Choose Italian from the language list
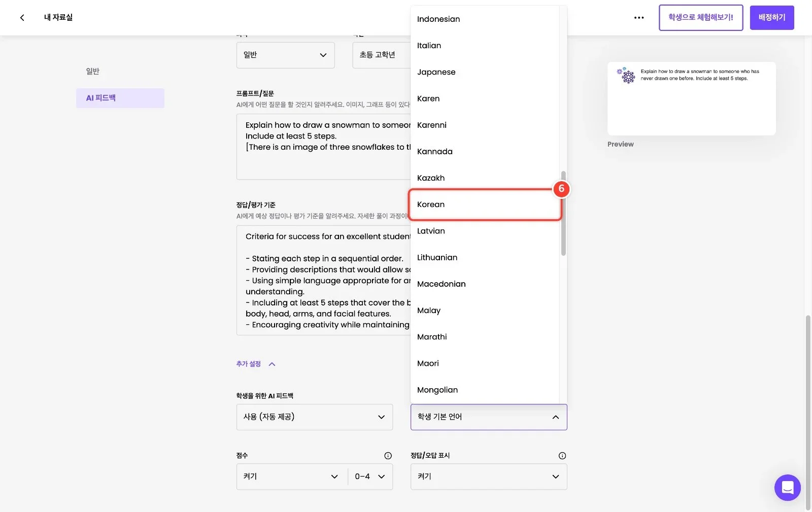 [485, 46]
